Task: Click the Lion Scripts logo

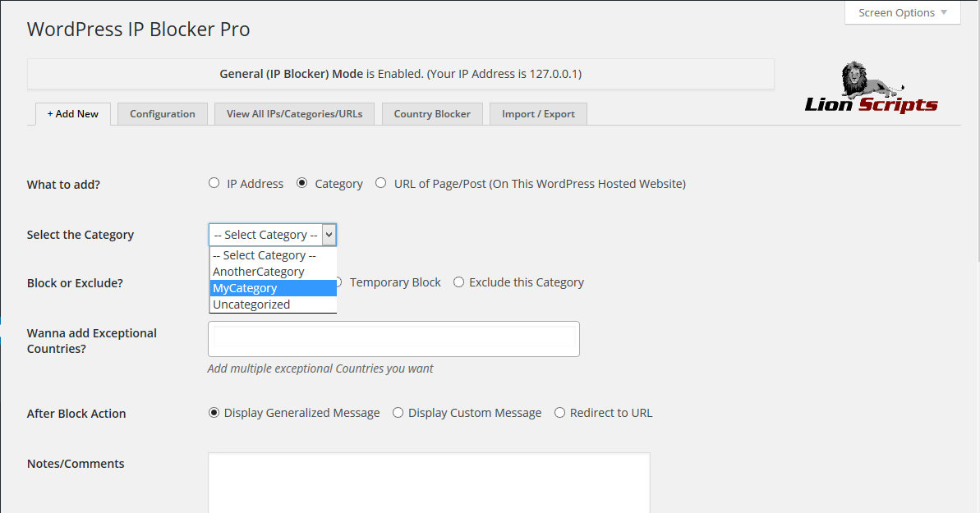Action: [871, 88]
